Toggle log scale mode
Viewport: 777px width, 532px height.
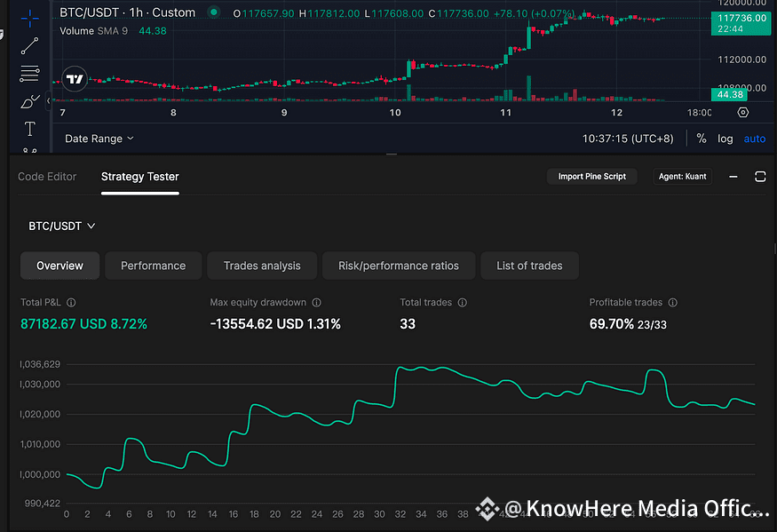coord(725,139)
